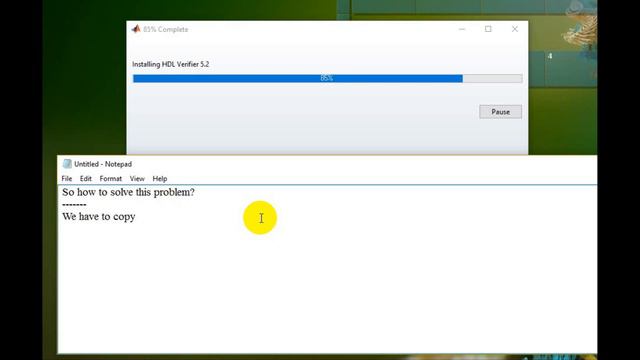Click the 'Installing HDL Verifier 5.2' label
The width and height of the screenshot is (640, 360).
[171, 64]
